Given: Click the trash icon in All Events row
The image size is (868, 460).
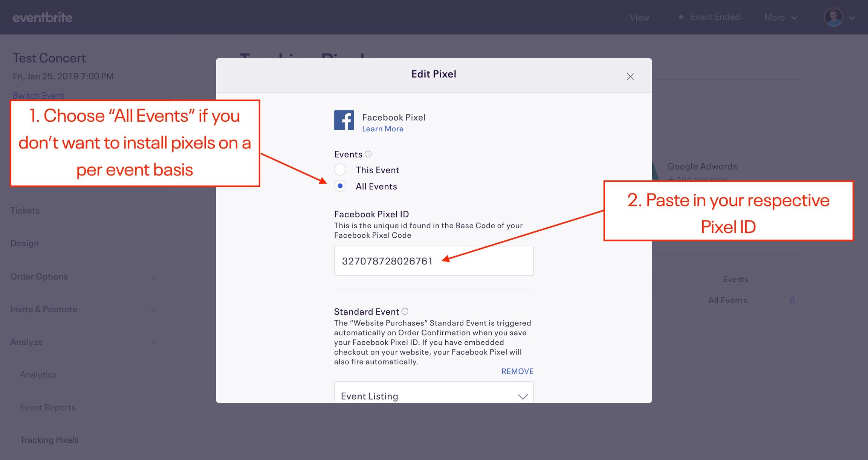Looking at the screenshot, I should (793, 301).
